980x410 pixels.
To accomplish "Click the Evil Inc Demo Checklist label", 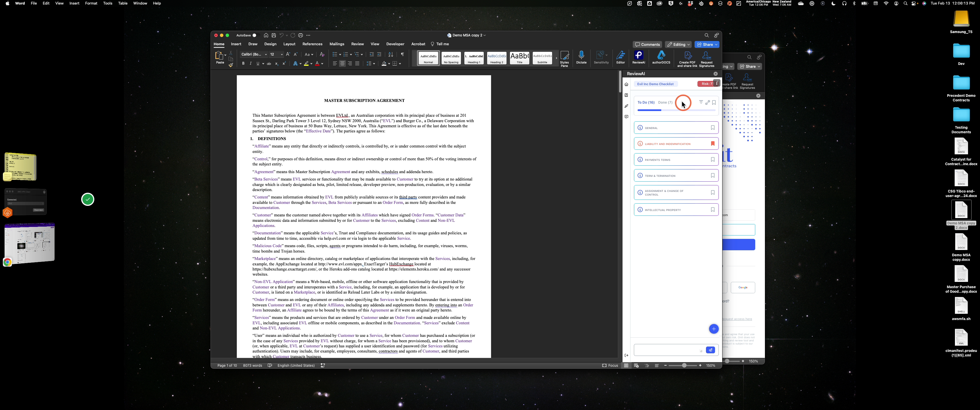I will point(656,84).
